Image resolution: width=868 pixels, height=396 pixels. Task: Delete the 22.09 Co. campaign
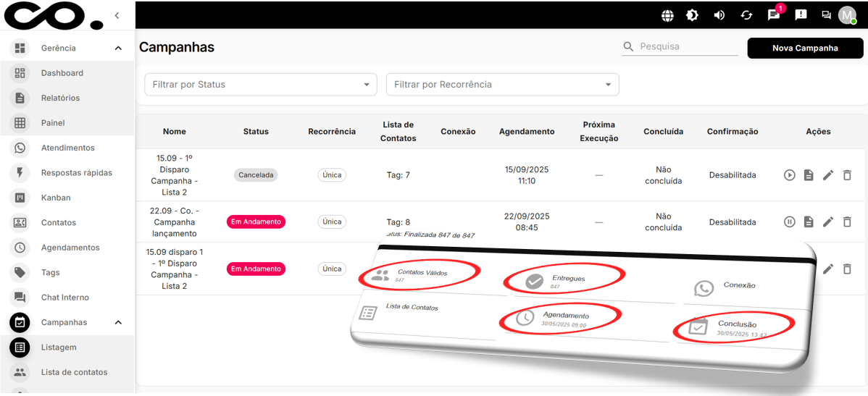(847, 222)
